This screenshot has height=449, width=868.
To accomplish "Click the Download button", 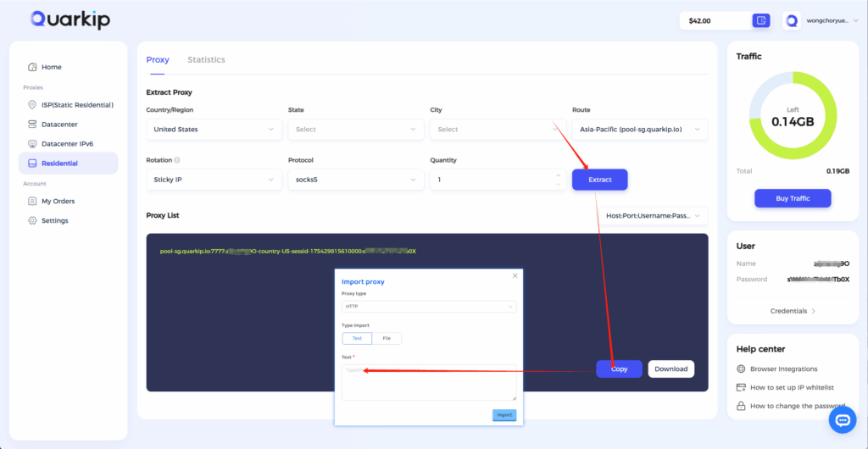I will 671,369.
